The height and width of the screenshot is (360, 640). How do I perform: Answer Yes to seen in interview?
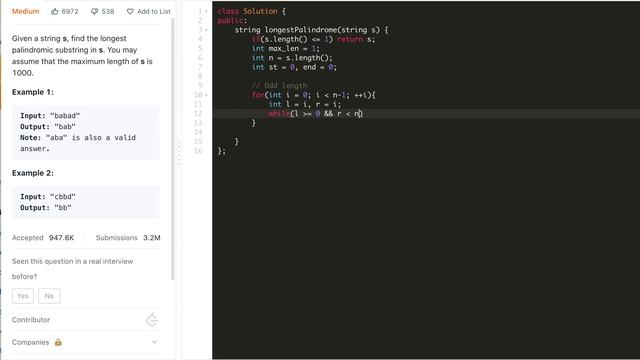click(x=23, y=296)
